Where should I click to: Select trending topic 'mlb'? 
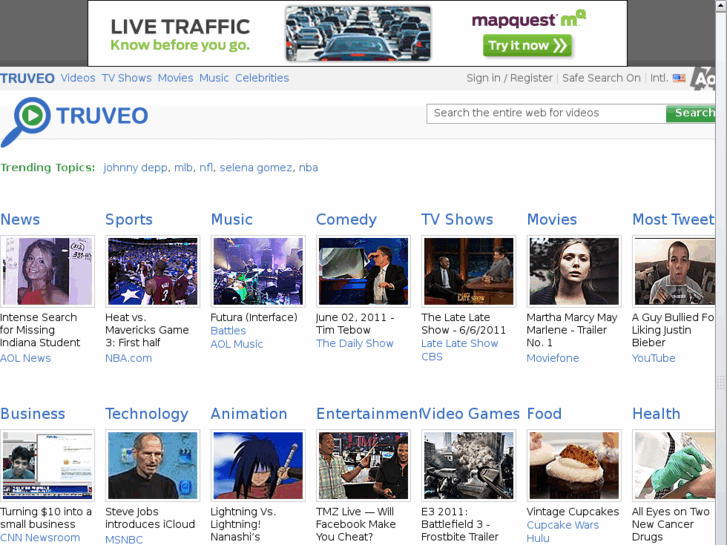pyautogui.click(x=183, y=167)
